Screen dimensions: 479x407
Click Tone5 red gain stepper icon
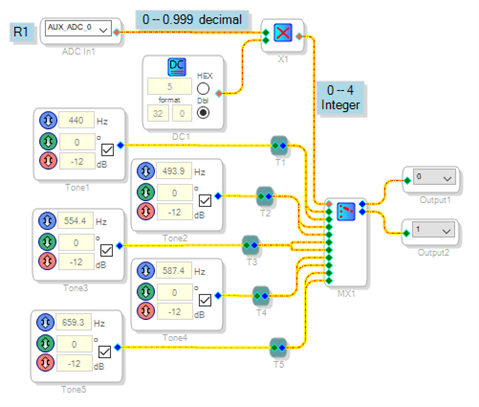(x=45, y=363)
